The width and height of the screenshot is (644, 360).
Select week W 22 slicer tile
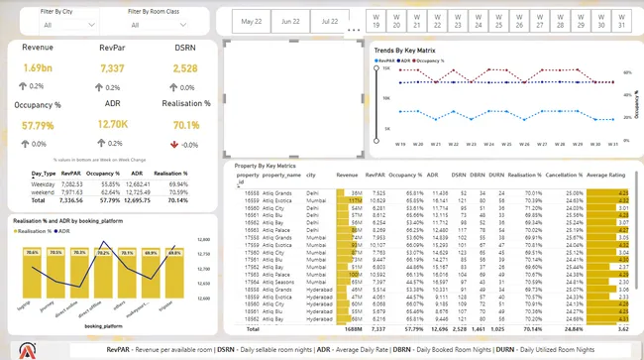point(437,21)
